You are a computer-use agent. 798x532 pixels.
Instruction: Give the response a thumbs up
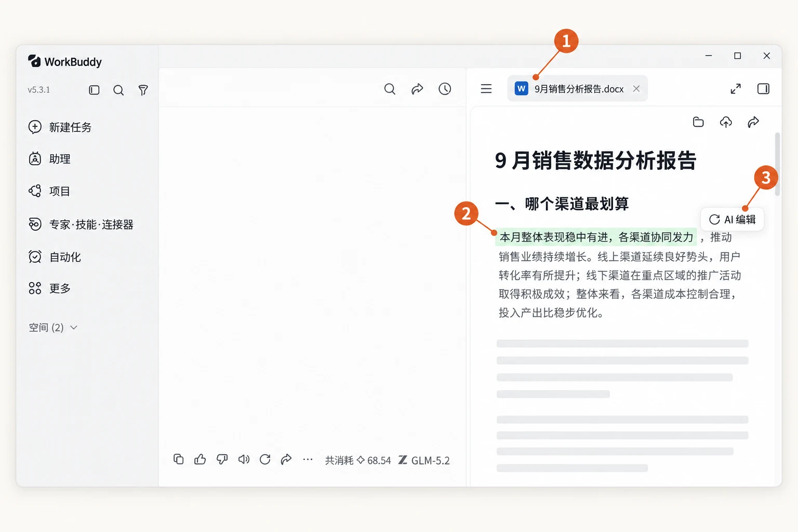tap(200, 459)
